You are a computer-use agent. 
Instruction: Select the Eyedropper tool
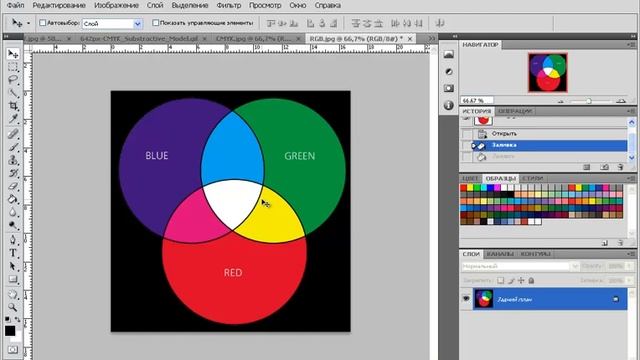[x=13, y=119]
